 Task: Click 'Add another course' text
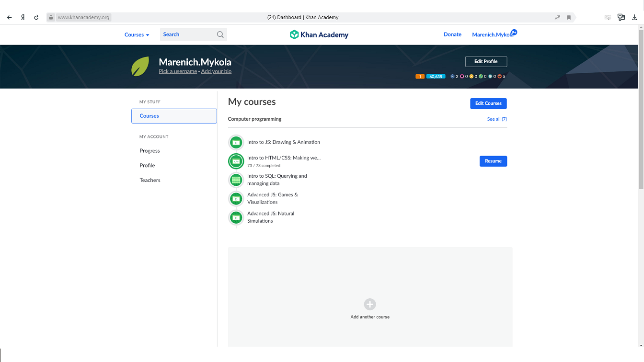[x=370, y=317]
